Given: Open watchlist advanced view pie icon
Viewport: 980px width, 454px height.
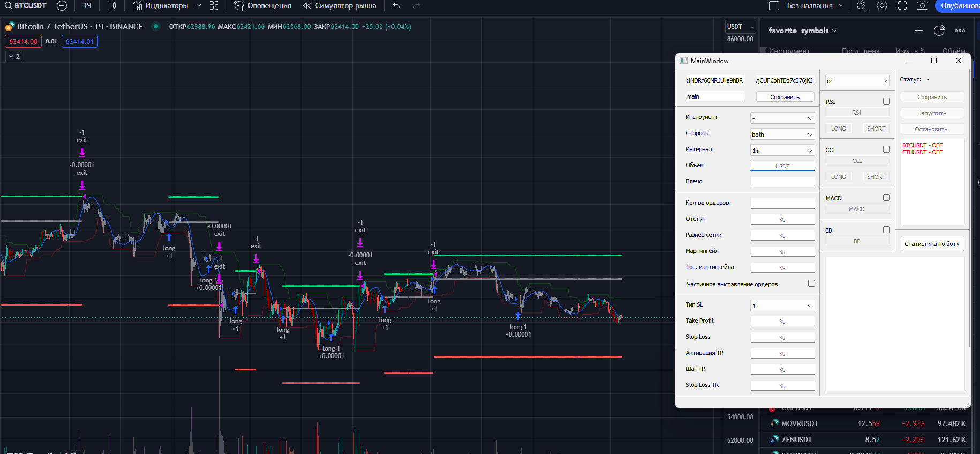Looking at the screenshot, I should (939, 31).
